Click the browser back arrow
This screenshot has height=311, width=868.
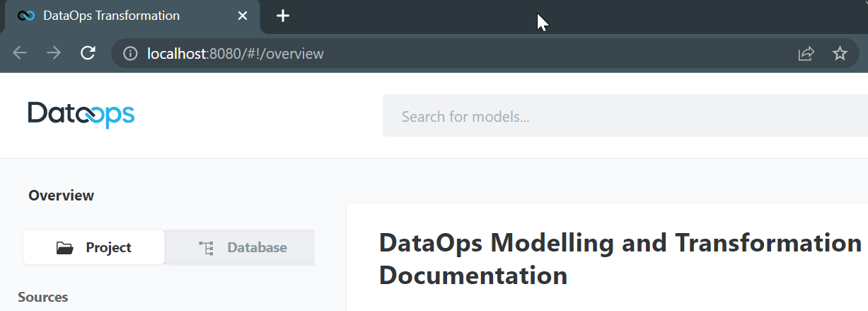pos(20,53)
